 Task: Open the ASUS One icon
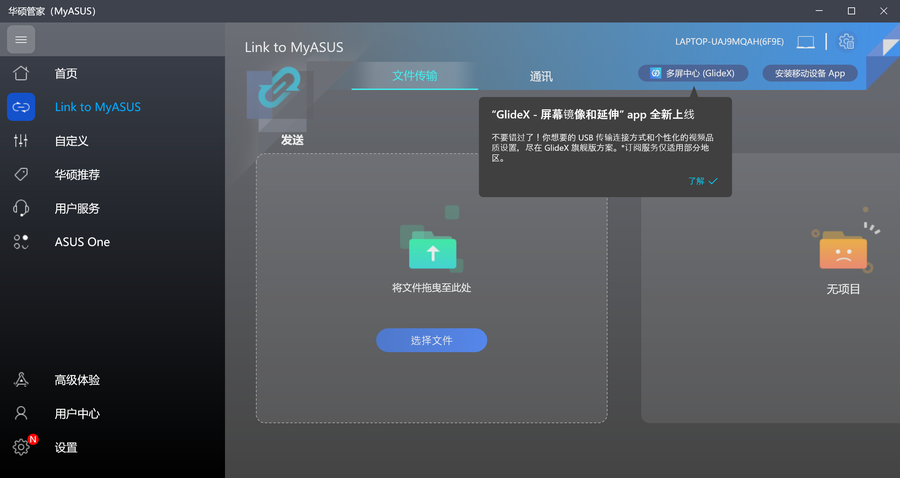(21, 242)
